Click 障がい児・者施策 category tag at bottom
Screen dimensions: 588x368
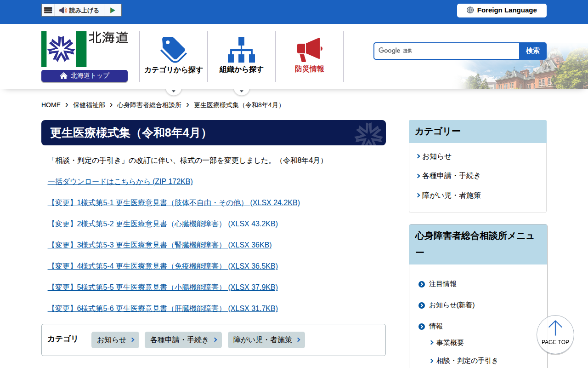coord(266,340)
